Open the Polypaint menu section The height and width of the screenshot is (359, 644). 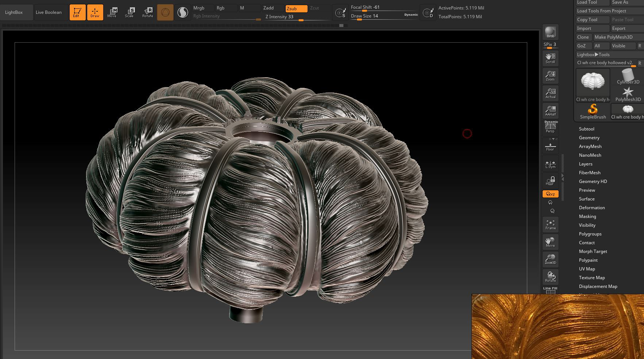click(588, 260)
